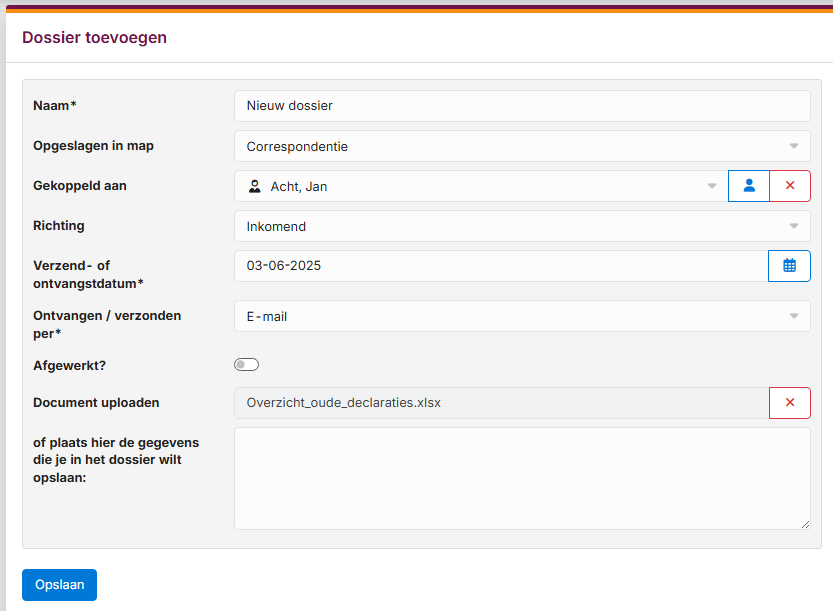Click the Naam* label
The width and height of the screenshot is (833, 611).
click(x=55, y=106)
